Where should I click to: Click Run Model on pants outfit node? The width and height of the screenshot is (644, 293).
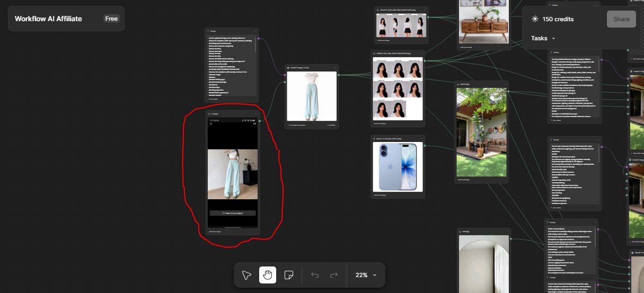pos(331,125)
